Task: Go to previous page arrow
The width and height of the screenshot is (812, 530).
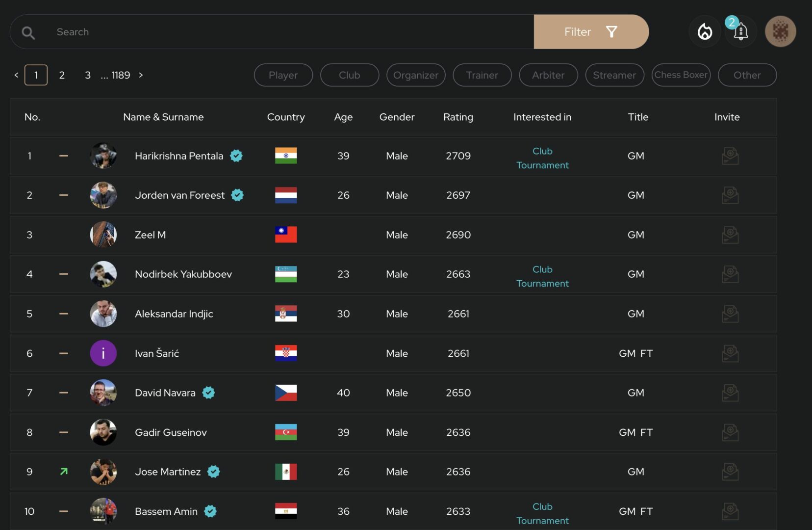Action: pyautogui.click(x=16, y=75)
